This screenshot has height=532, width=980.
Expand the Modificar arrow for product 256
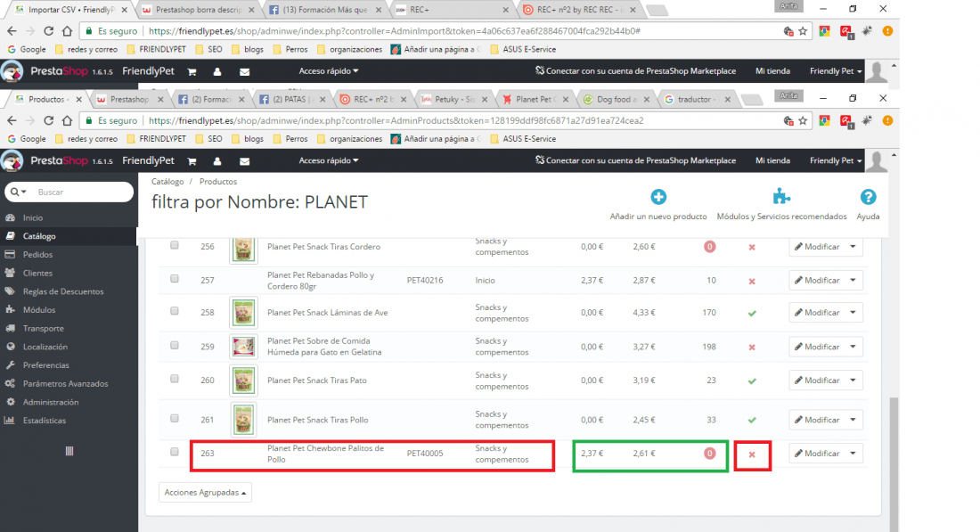click(x=853, y=247)
